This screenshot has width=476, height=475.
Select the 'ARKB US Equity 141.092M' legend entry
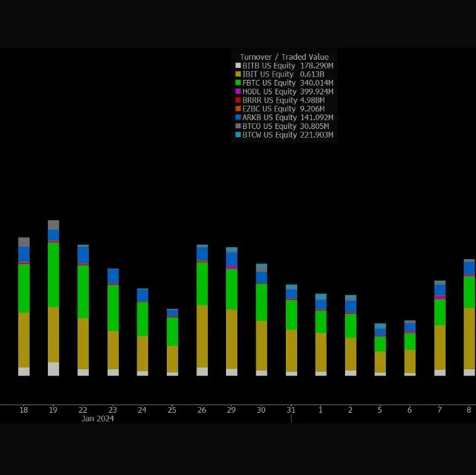[285, 118]
